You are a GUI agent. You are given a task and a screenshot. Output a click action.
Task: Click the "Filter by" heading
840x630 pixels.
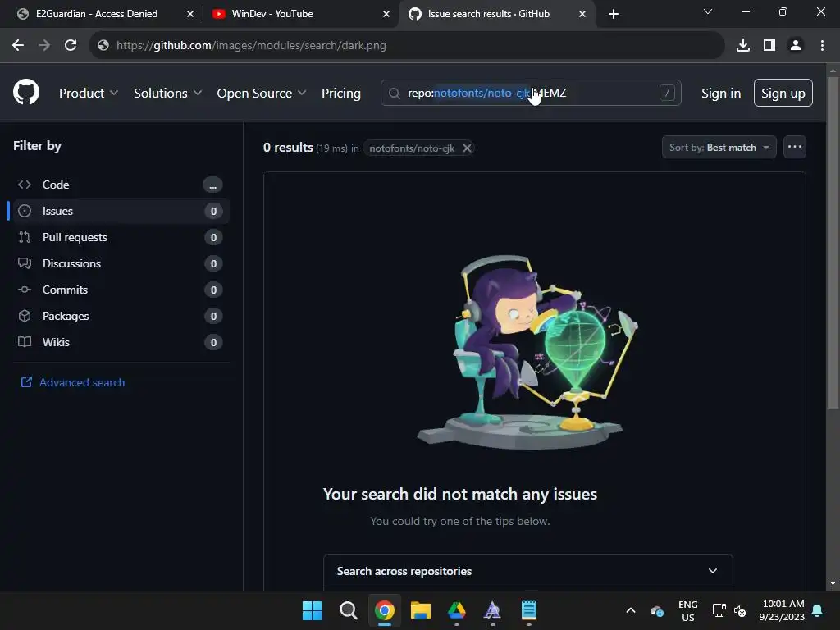[37, 146]
